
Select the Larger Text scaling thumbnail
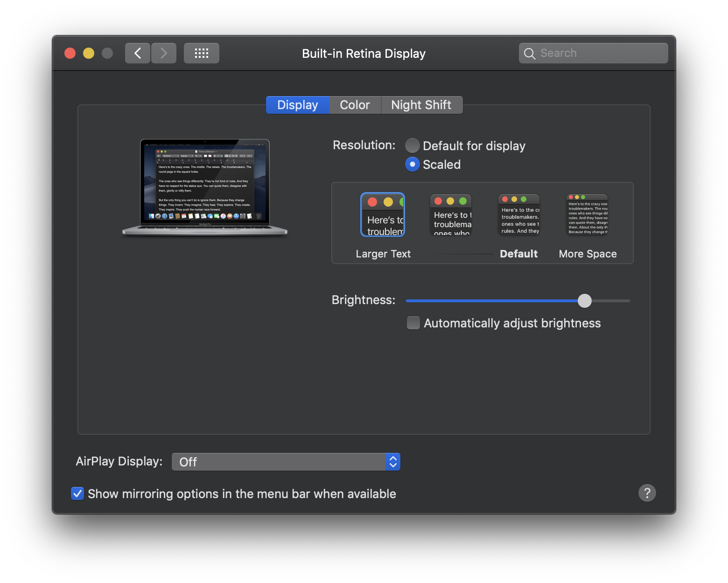coord(382,215)
